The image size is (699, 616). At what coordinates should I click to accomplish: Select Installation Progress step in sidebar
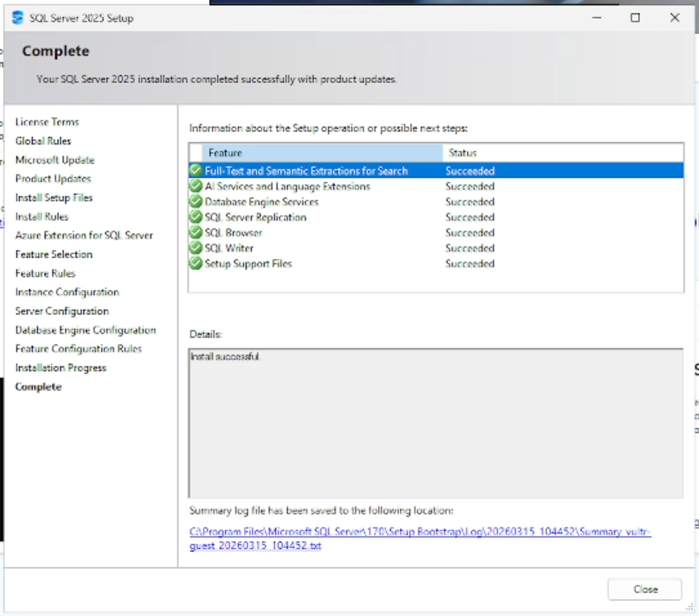[61, 368]
